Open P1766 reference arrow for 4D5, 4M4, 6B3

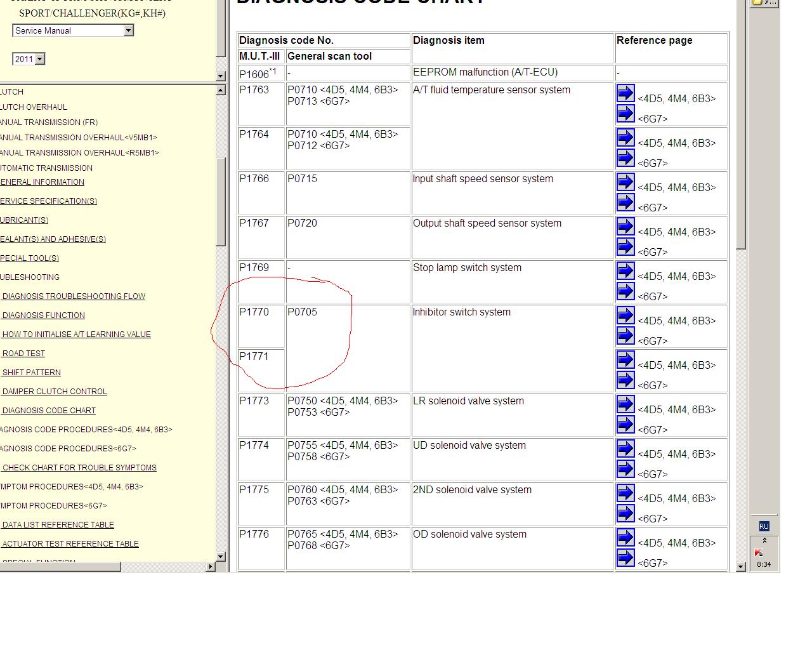(x=625, y=182)
